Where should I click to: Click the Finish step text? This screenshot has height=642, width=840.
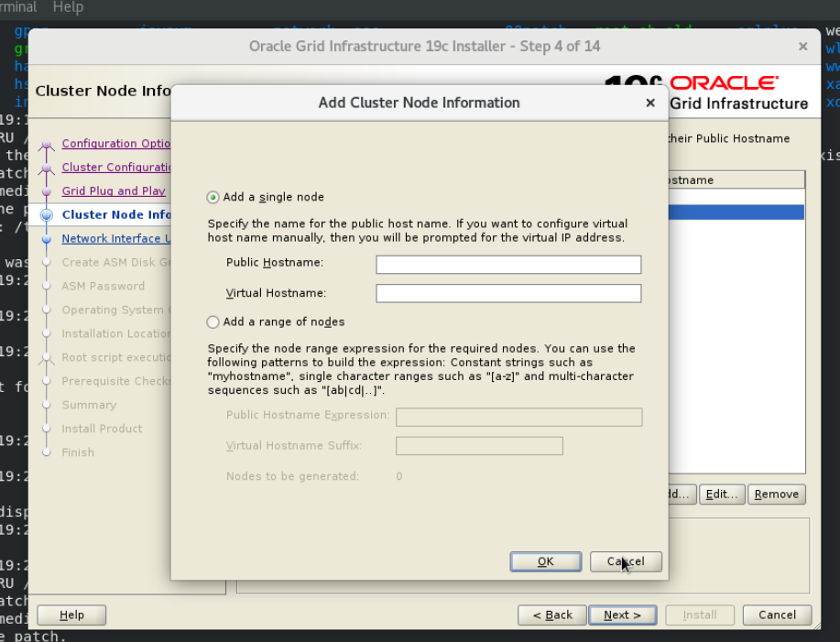click(x=78, y=452)
